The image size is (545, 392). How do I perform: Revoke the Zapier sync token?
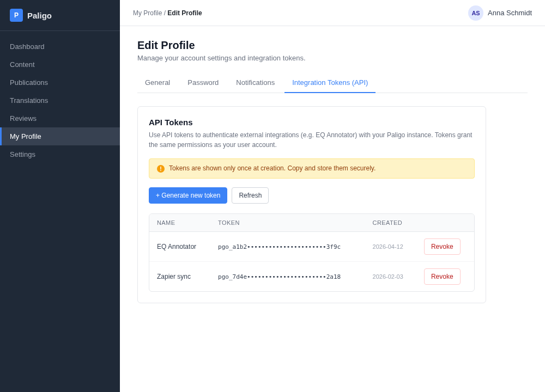(x=442, y=277)
